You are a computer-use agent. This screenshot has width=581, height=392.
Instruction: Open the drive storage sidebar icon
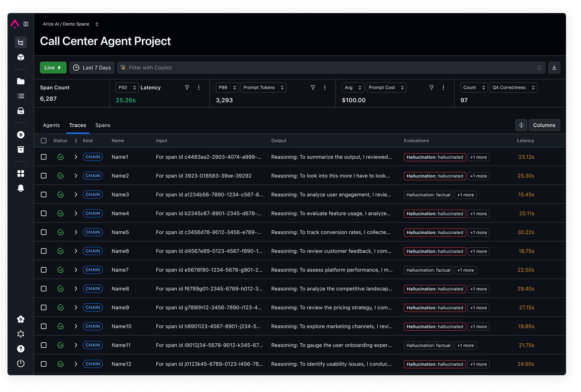pos(21,111)
